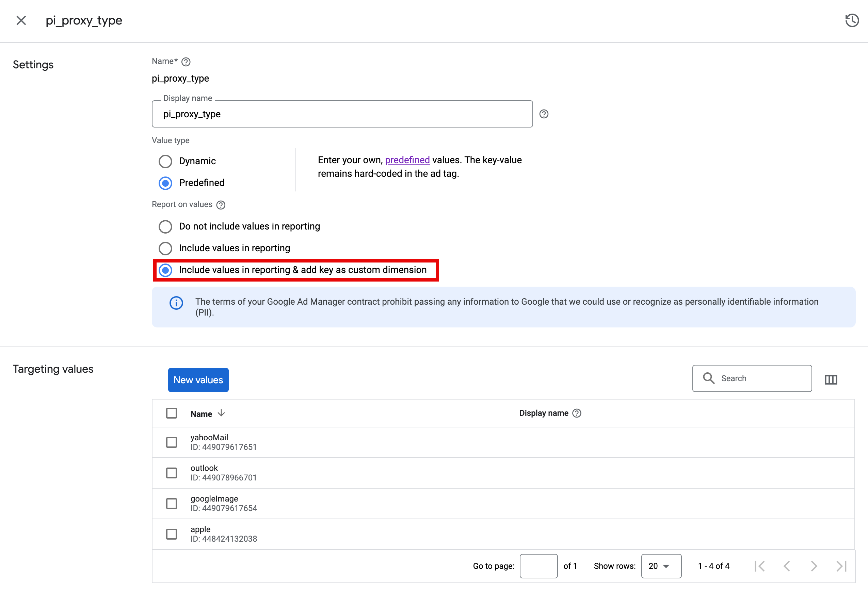Image resolution: width=868 pixels, height=593 pixels.
Task: Tick the yahooMail value checkbox
Action: click(172, 442)
